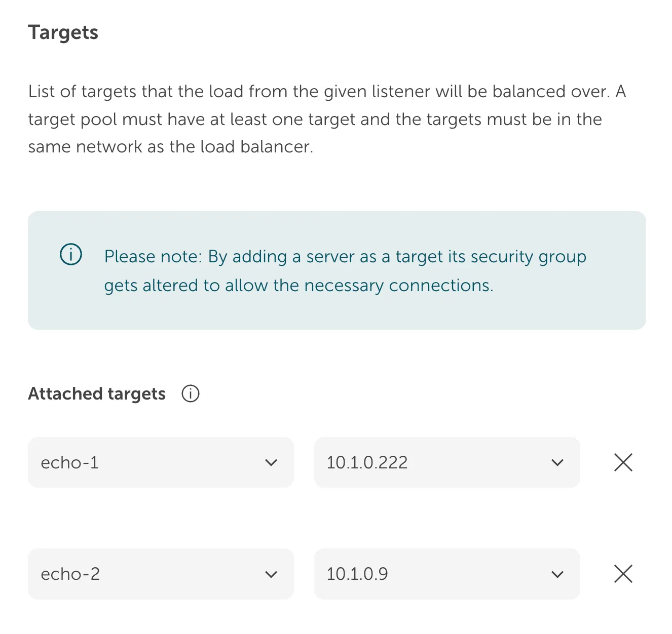Screen dimensions: 672x634
Task: Click the chevron arrow in the echo-1 selector
Action: (271, 463)
